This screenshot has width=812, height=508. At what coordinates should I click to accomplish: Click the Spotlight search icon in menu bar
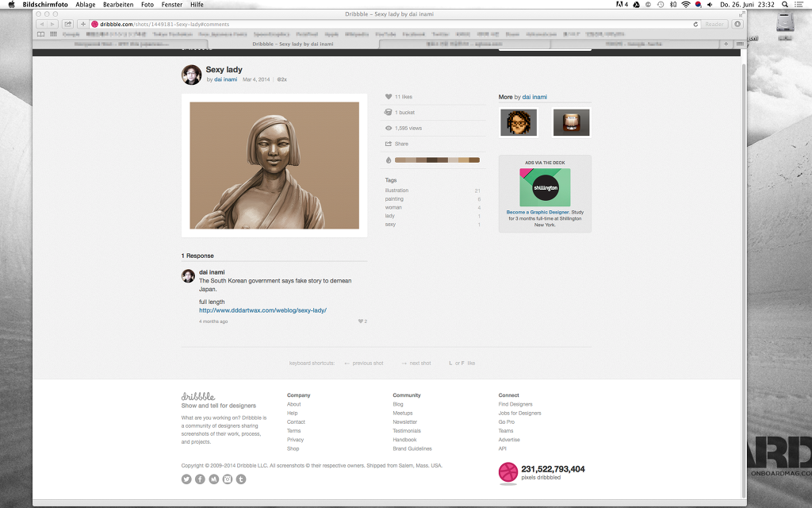coord(785,5)
